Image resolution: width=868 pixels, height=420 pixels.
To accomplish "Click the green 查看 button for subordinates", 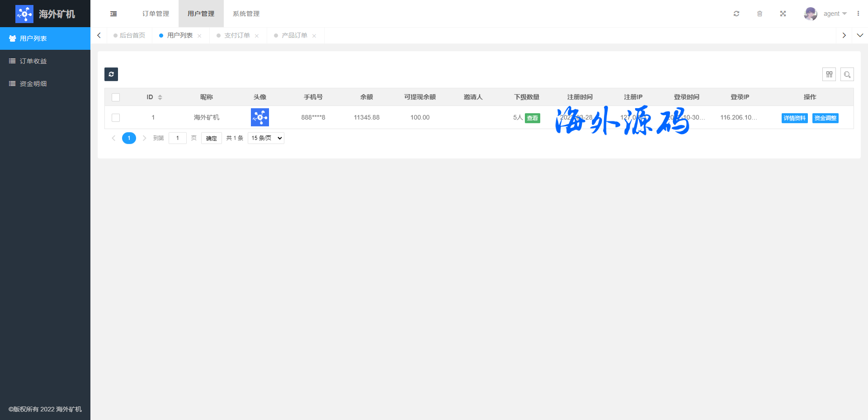I will click(532, 118).
